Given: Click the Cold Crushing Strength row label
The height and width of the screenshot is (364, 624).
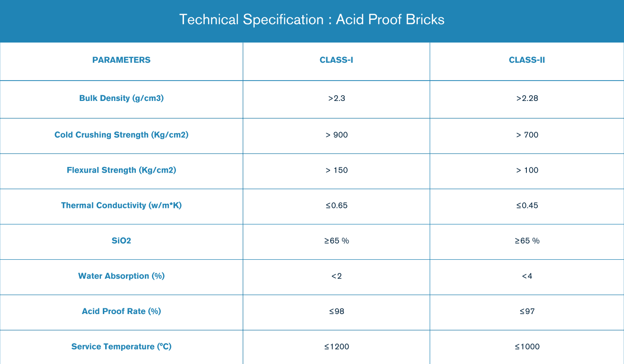Looking at the screenshot, I should [x=121, y=135].
